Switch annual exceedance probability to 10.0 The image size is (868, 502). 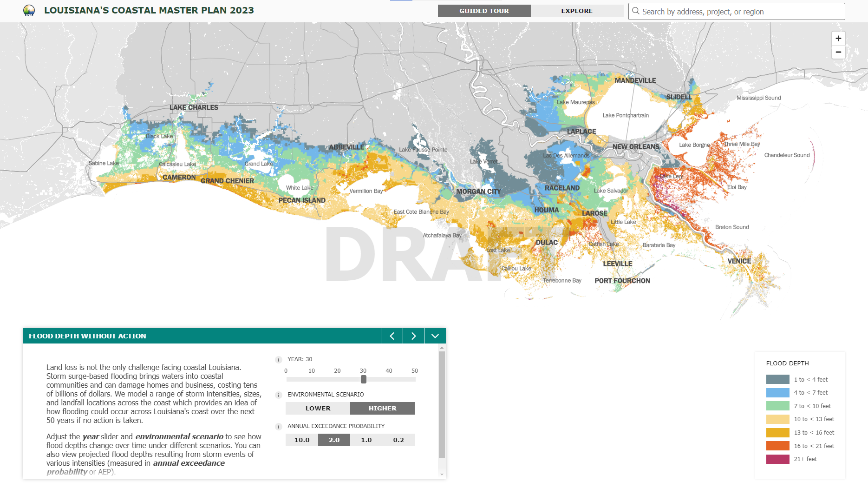pyautogui.click(x=301, y=440)
